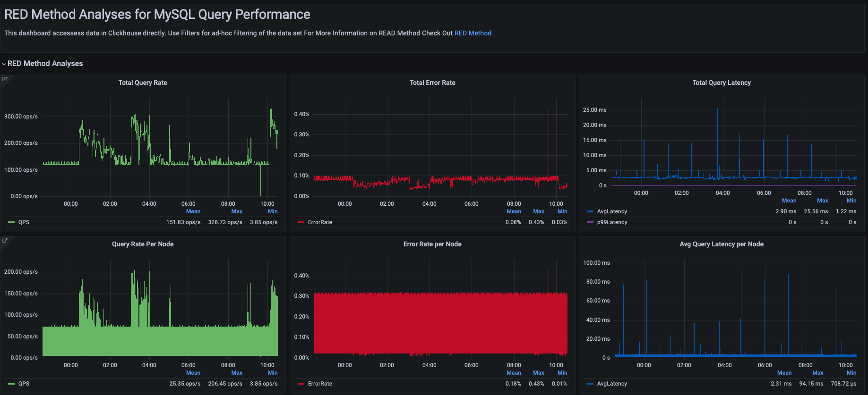868x395 pixels.
Task: Click the 2.31 ms mean latency value
Action: point(781,384)
